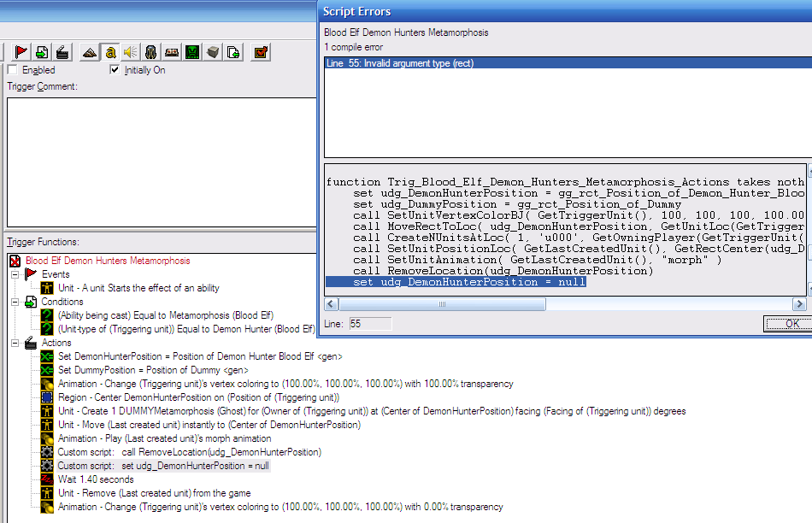
Task: Click the question-mark icon of the 'Ability being cast' condition
Action: (x=47, y=315)
